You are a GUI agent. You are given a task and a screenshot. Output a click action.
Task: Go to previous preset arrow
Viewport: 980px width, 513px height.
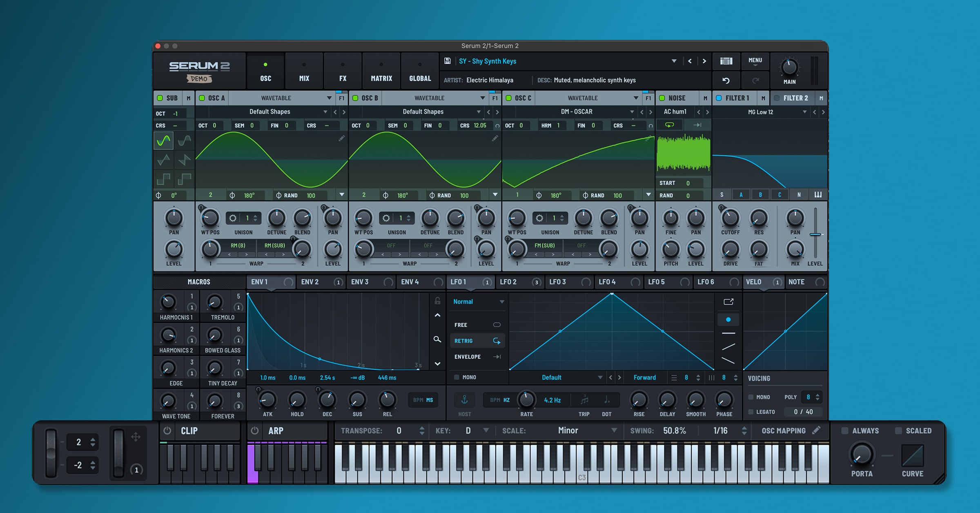pos(690,61)
